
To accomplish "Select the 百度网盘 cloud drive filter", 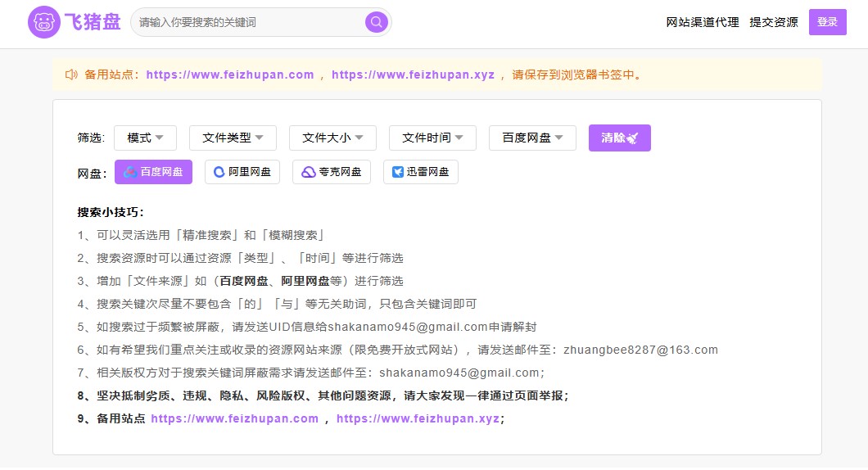I will click(x=153, y=172).
